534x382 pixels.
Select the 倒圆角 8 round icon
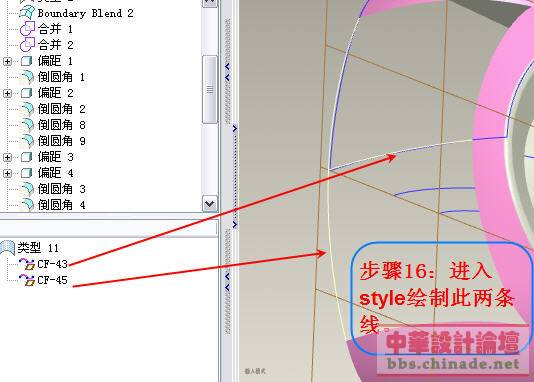pyautogui.click(x=27, y=125)
